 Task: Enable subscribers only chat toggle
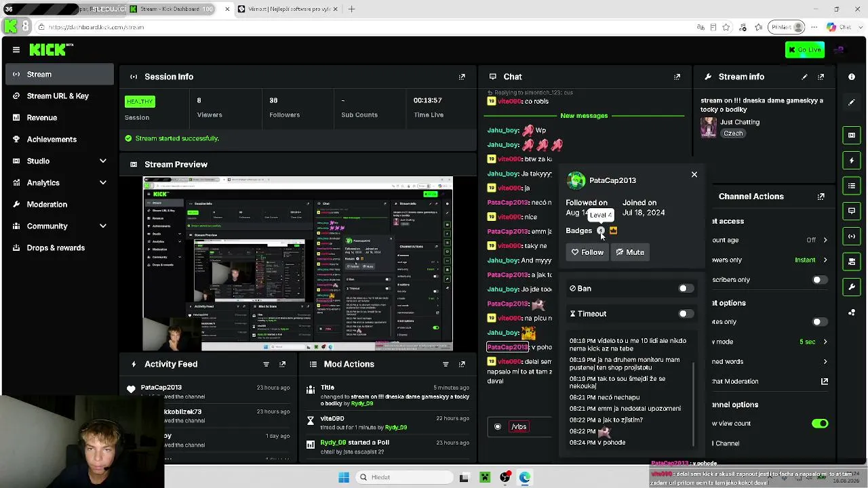tap(820, 279)
